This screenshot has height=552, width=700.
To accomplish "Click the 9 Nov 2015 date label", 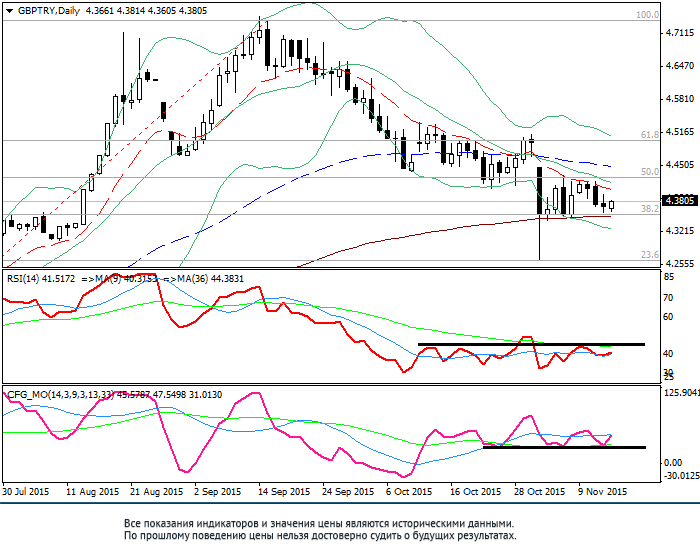I will tap(601, 492).
